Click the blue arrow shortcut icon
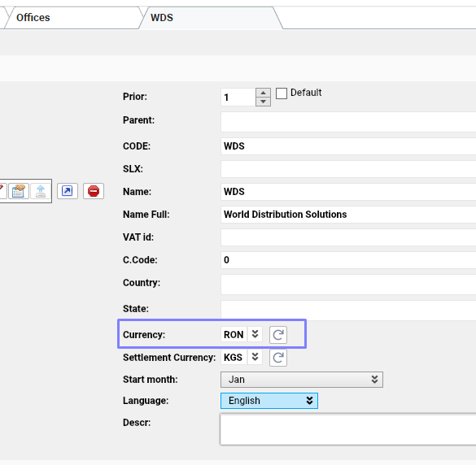Image resolution: width=476 pixels, height=465 pixels. coord(68,191)
